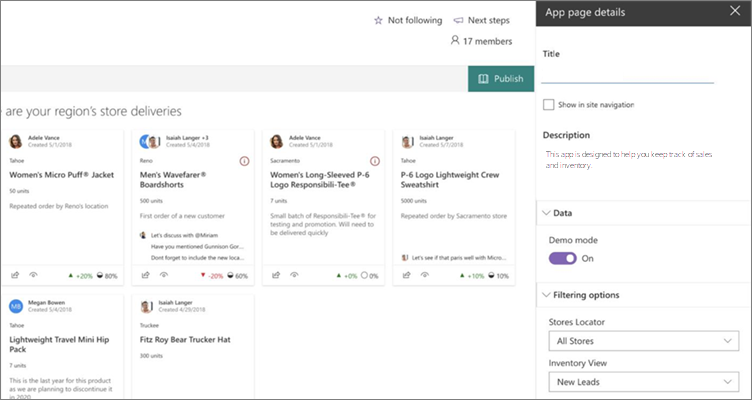
Task: Click comment 'Have you mentioned Gunnison Gor...'
Action: [197, 247]
